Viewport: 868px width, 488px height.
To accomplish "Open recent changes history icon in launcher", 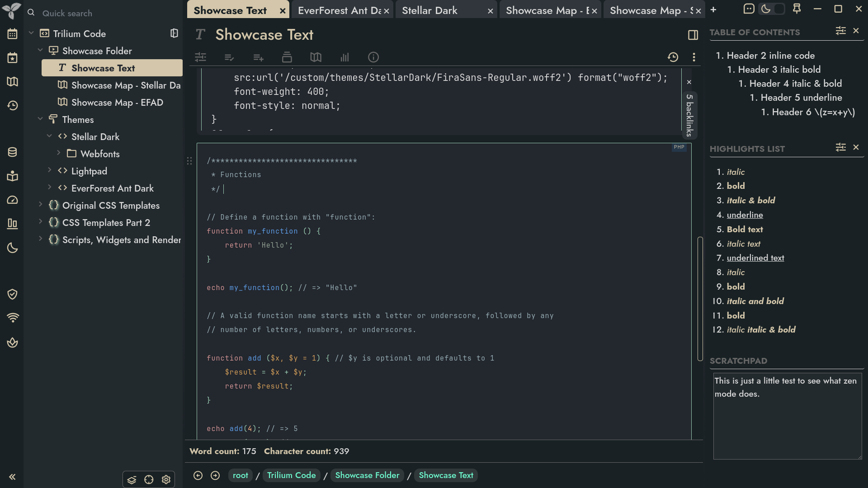I will (x=12, y=106).
